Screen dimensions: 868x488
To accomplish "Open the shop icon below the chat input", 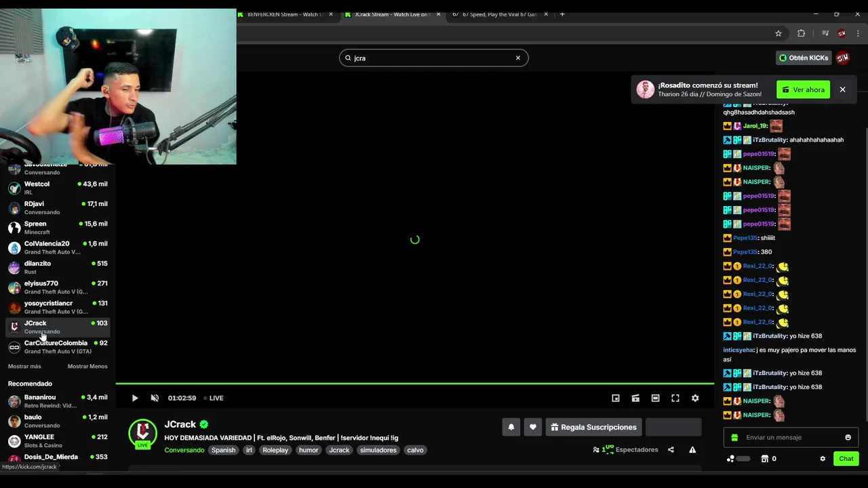I will coord(764,459).
